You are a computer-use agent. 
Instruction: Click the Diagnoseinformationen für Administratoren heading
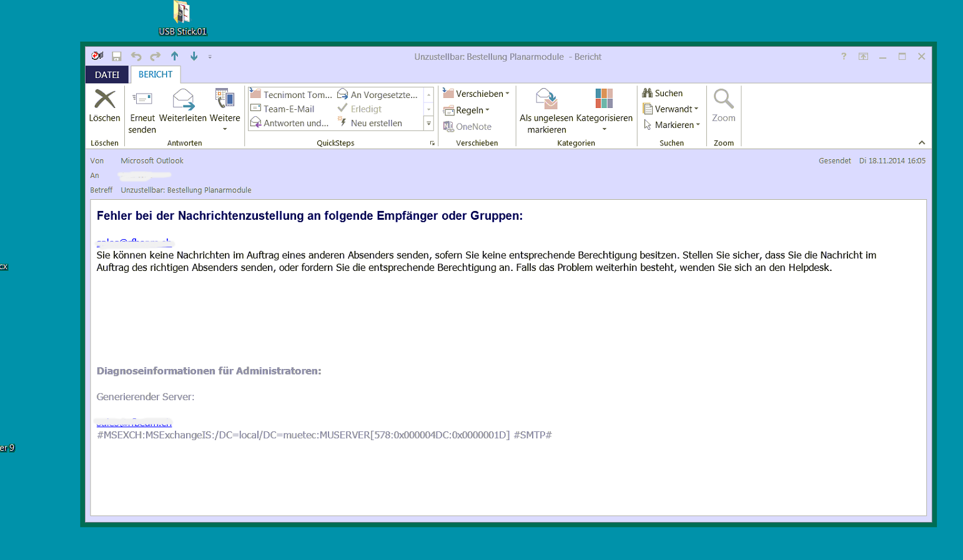(209, 371)
